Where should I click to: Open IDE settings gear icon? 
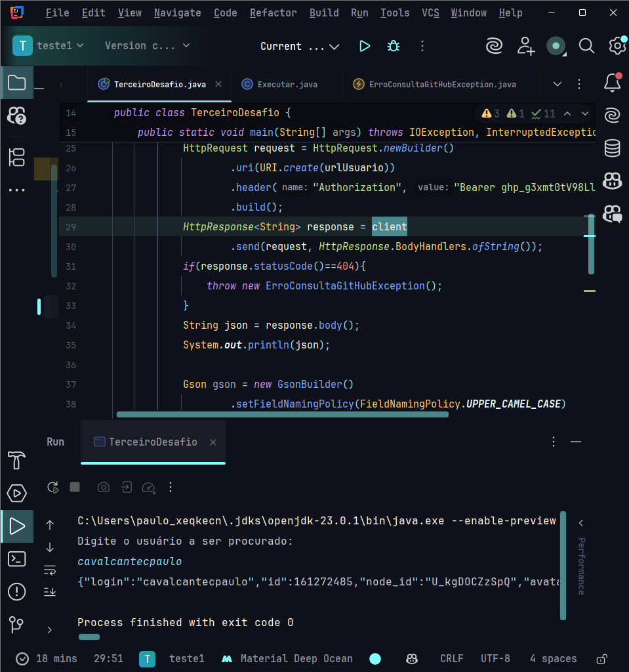(617, 46)
